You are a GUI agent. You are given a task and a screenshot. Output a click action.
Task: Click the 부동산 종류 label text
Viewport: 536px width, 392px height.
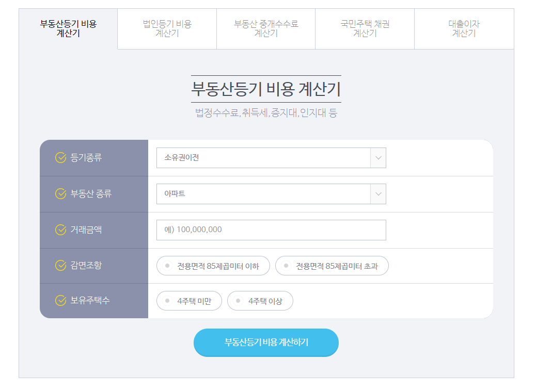point(91,193)
